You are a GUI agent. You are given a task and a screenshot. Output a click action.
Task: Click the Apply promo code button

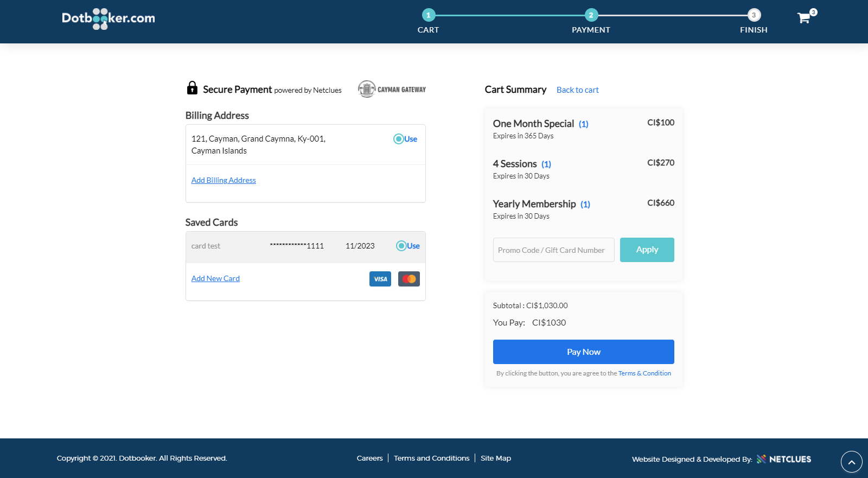[647, 250]
